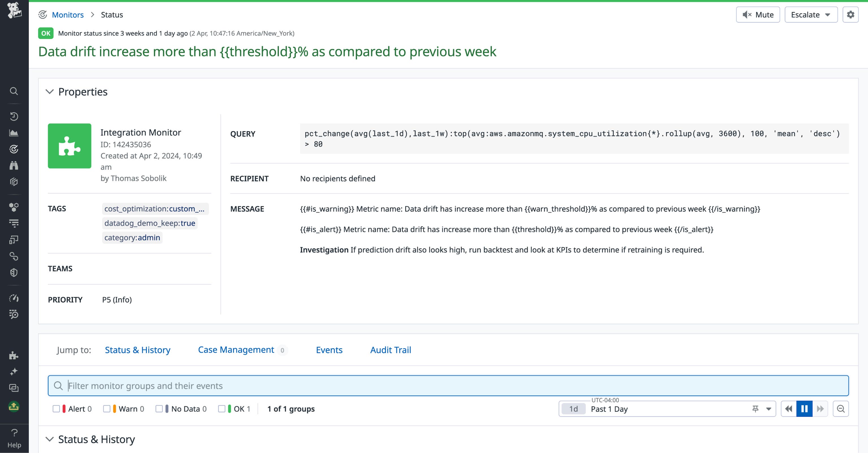
Task: Collapse the Properties section
Action: (x=50, y=91)
